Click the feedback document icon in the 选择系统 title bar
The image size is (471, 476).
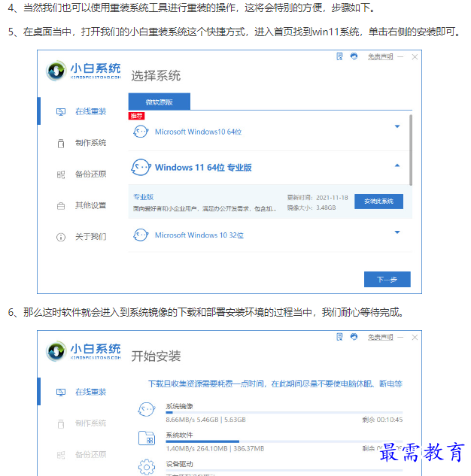tap(339, 56)
